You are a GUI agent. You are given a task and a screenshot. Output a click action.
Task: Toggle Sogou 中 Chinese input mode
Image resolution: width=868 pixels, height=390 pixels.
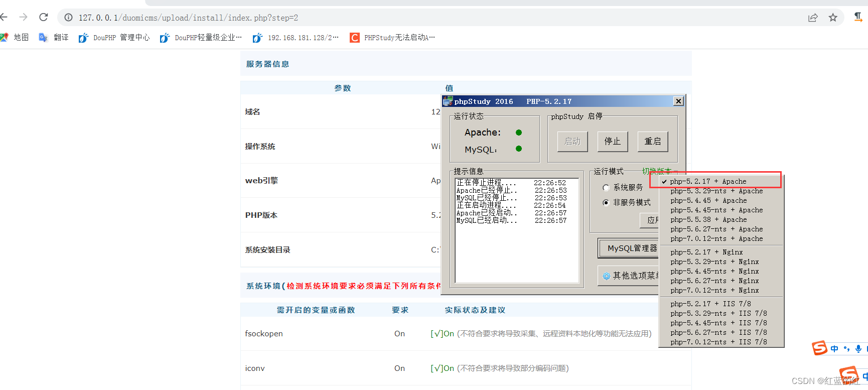coord(834,349)
